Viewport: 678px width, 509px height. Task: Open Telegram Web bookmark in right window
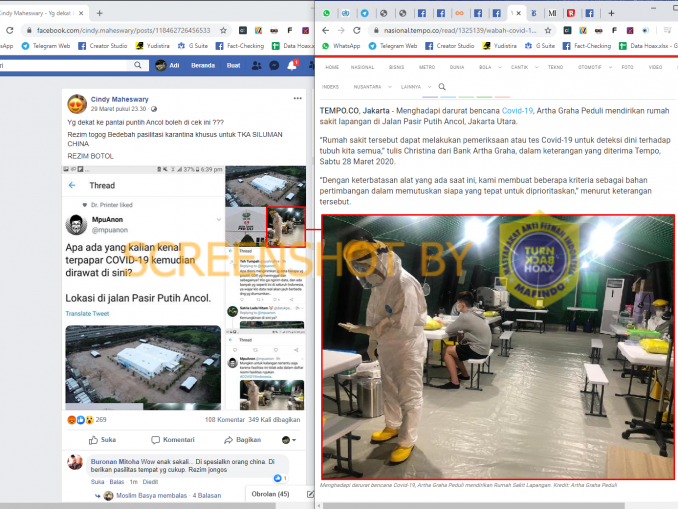point(393,46)
